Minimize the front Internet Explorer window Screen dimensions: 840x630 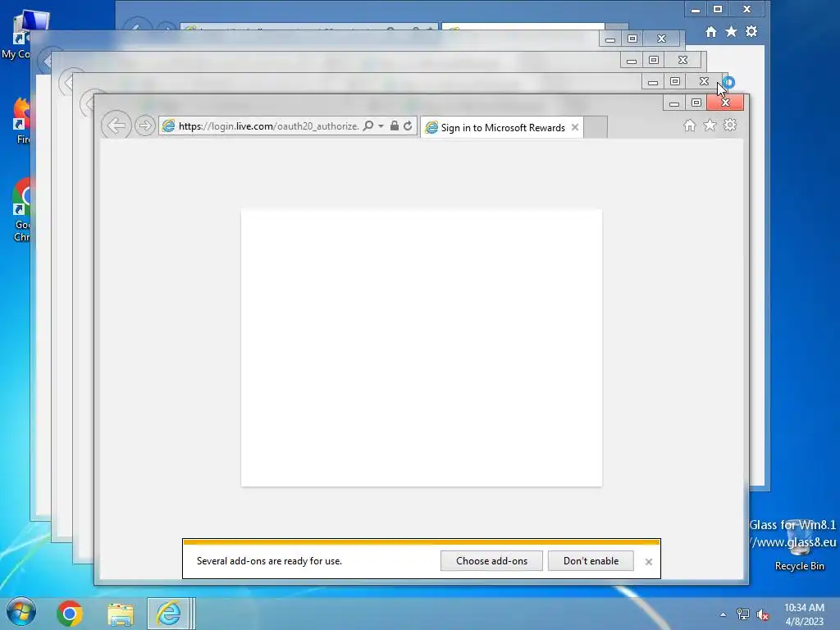pos(674,103)
